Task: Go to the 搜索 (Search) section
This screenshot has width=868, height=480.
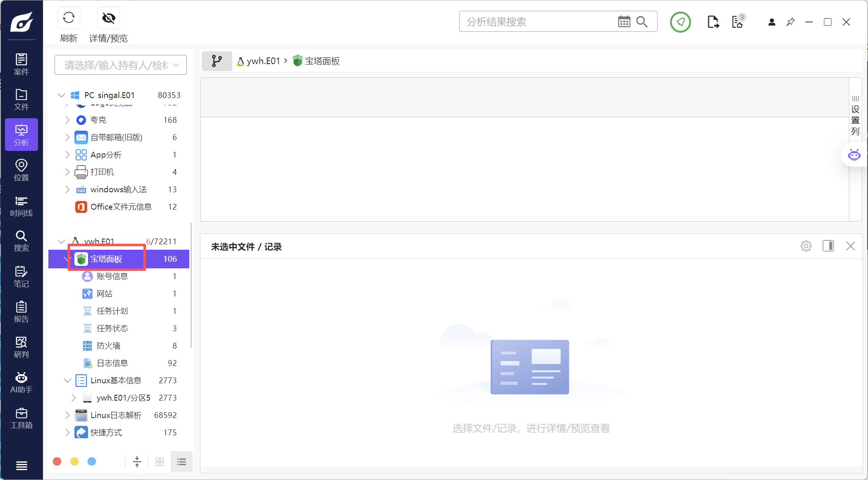Action: [21, 241]
